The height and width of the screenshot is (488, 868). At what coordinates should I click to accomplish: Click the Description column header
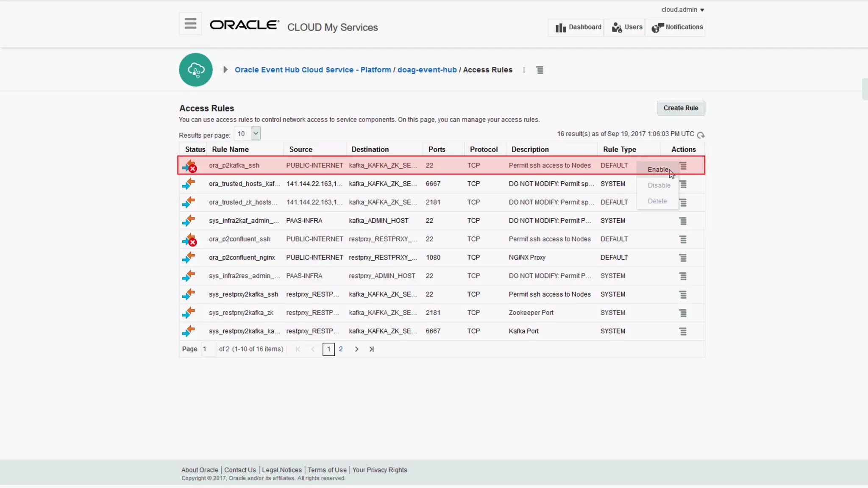(x=530, y=150)
